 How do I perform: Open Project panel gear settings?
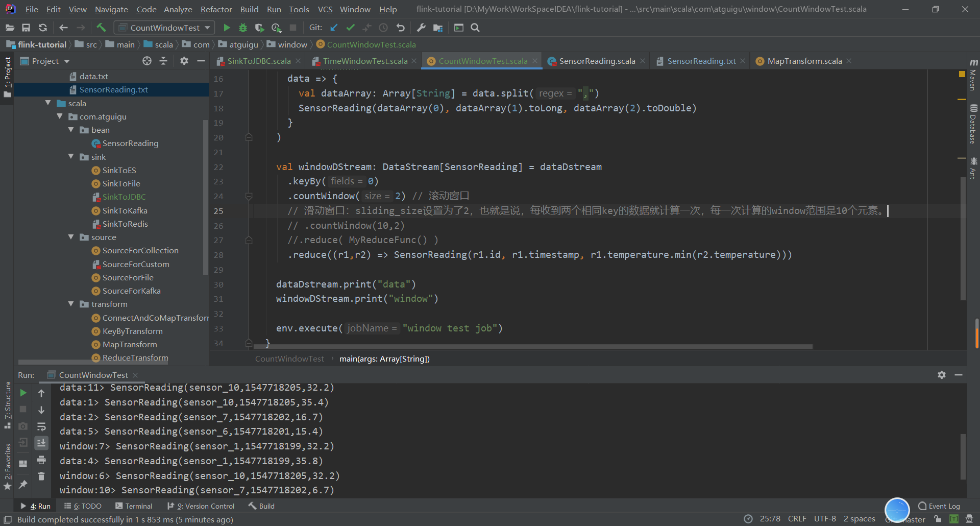[184, 61]
